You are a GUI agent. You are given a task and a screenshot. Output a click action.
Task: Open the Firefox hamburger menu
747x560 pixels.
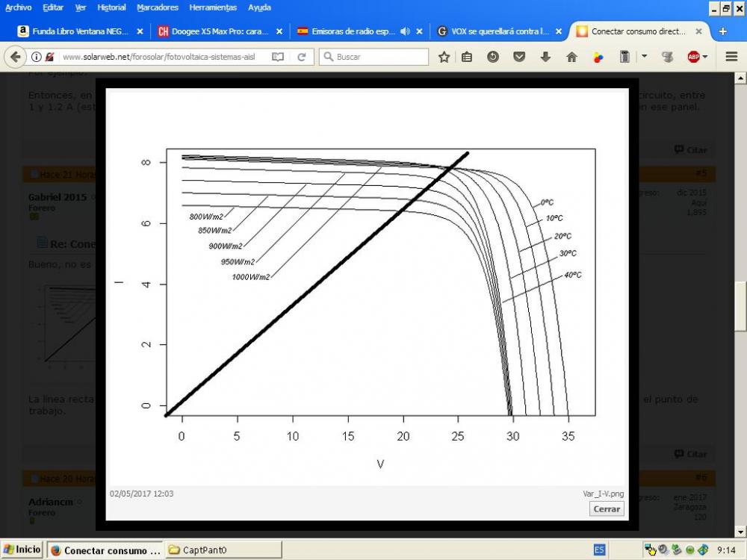(x=732, y=57)
